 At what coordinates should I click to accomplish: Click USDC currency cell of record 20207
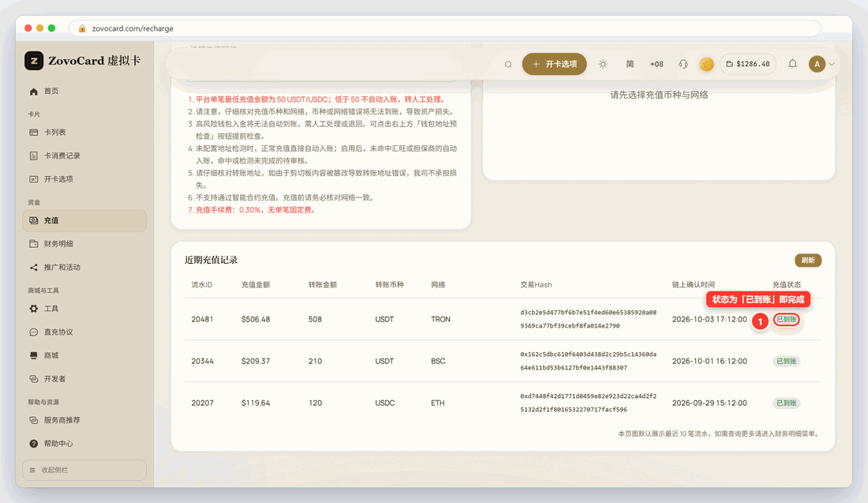point(385,404)
